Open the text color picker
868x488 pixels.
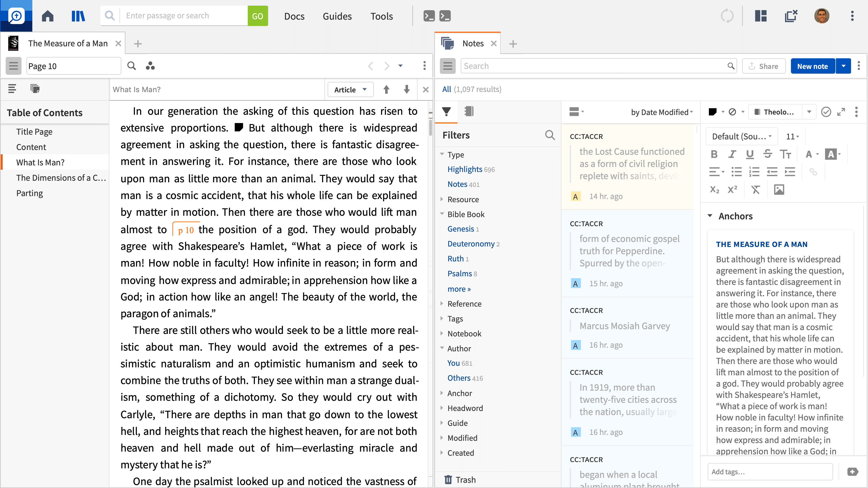(812, 154)
